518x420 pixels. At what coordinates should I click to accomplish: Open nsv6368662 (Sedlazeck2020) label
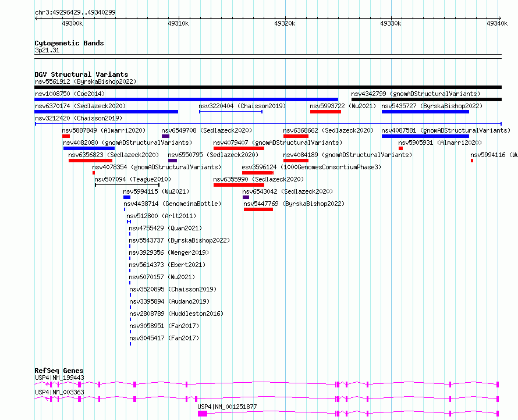point(328,130)
